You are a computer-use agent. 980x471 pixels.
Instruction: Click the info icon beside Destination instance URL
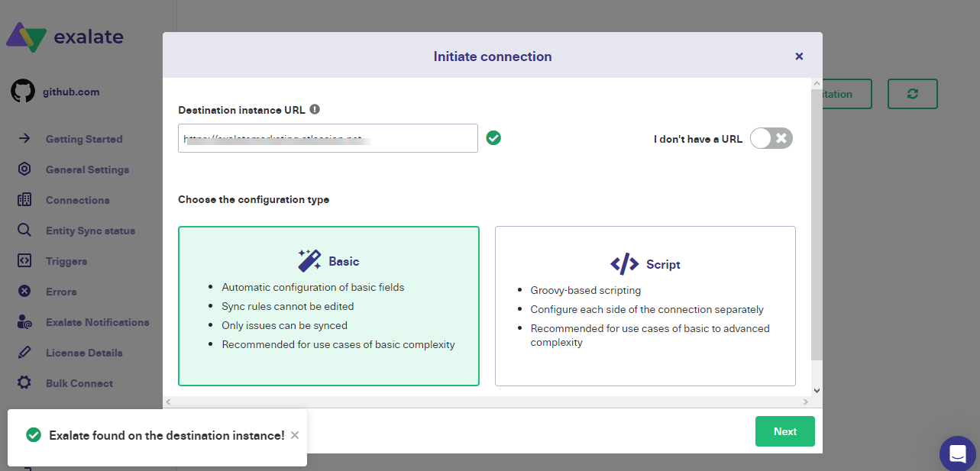[315, 109]
